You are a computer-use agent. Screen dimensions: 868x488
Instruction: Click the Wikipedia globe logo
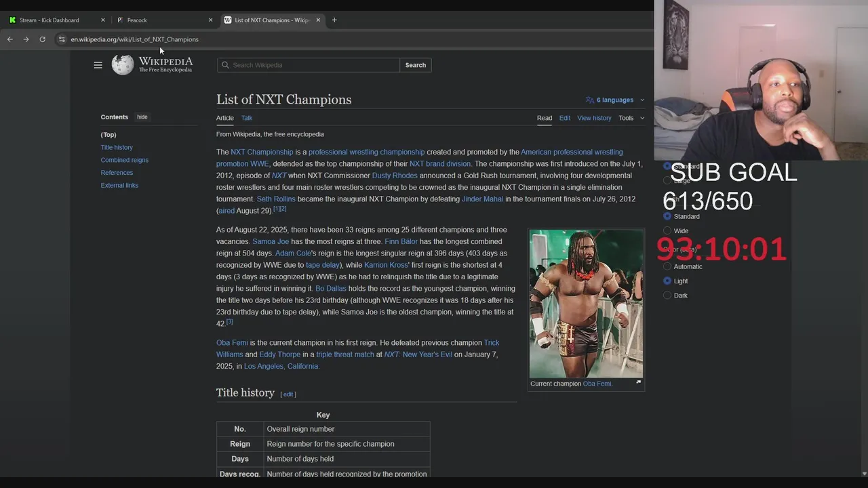[123, 65]
